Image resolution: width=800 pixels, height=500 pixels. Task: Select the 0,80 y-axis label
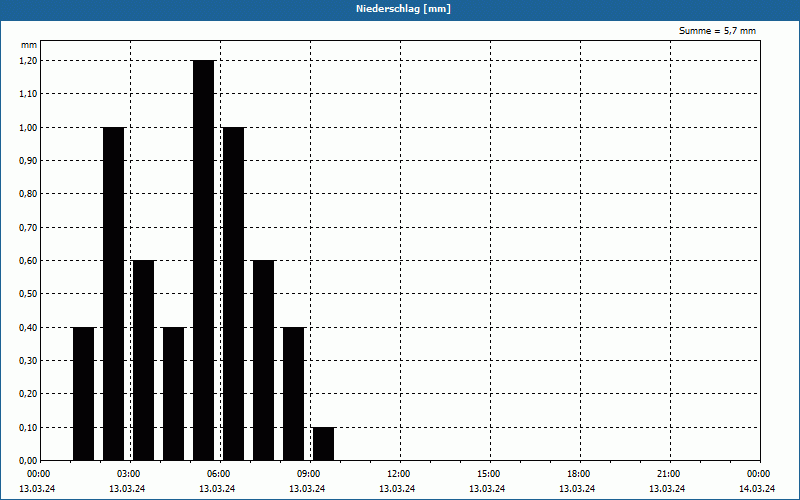coord(29,194)
